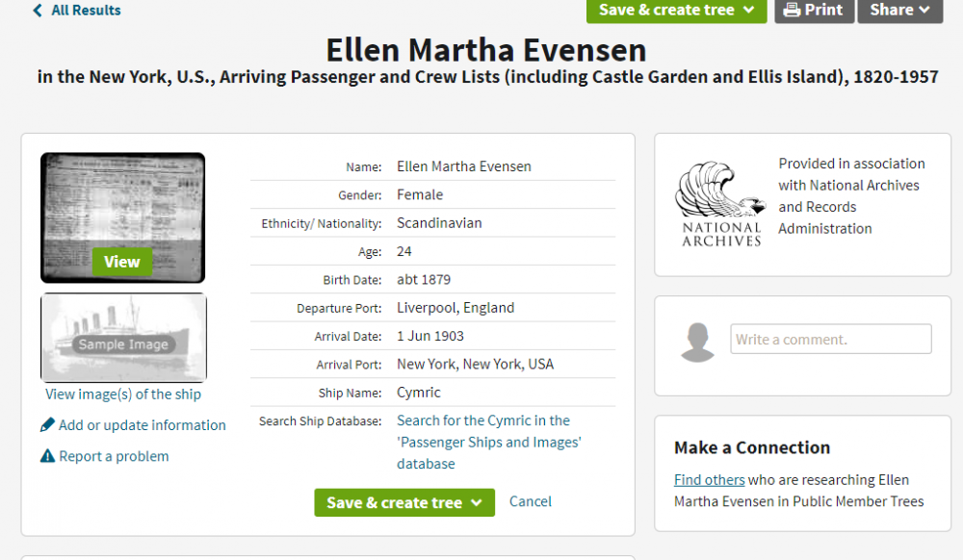Click Find others link
The width and height of the screenshot is (963, 560).
coord(709,480)
